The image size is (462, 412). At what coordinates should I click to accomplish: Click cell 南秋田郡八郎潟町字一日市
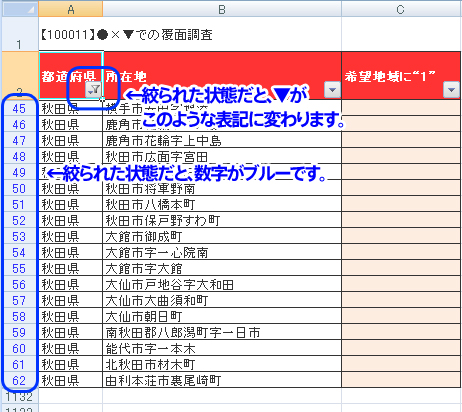tap(222, 332)
